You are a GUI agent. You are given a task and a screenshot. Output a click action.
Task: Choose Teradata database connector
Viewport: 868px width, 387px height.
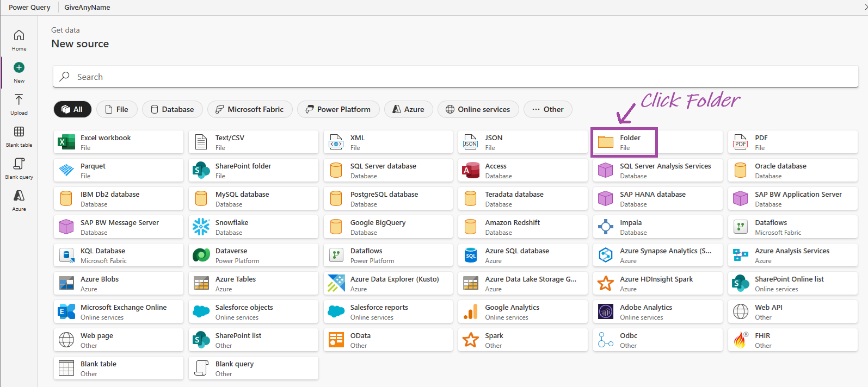(523, 199)
